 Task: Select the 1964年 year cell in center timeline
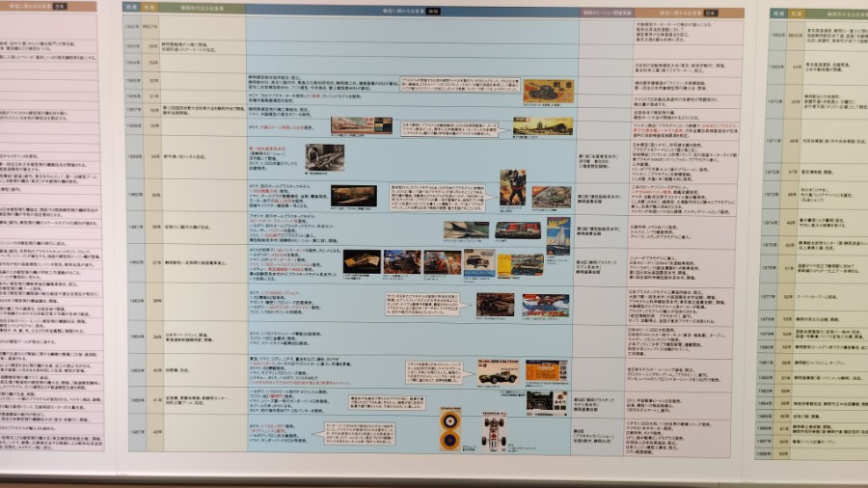pyautogui.click(x=135, y=337)
